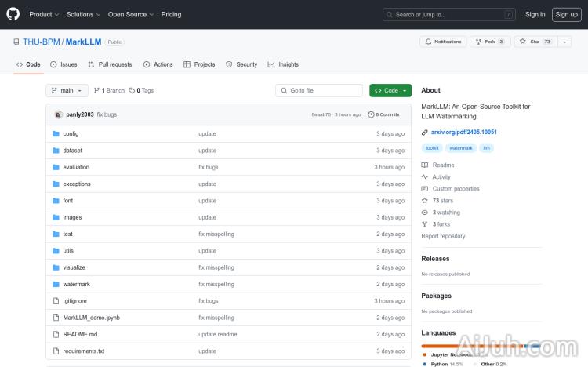Switch to the Pull requests tab
588x367 pixels.
pyautogui.click(x=110, y=64)
